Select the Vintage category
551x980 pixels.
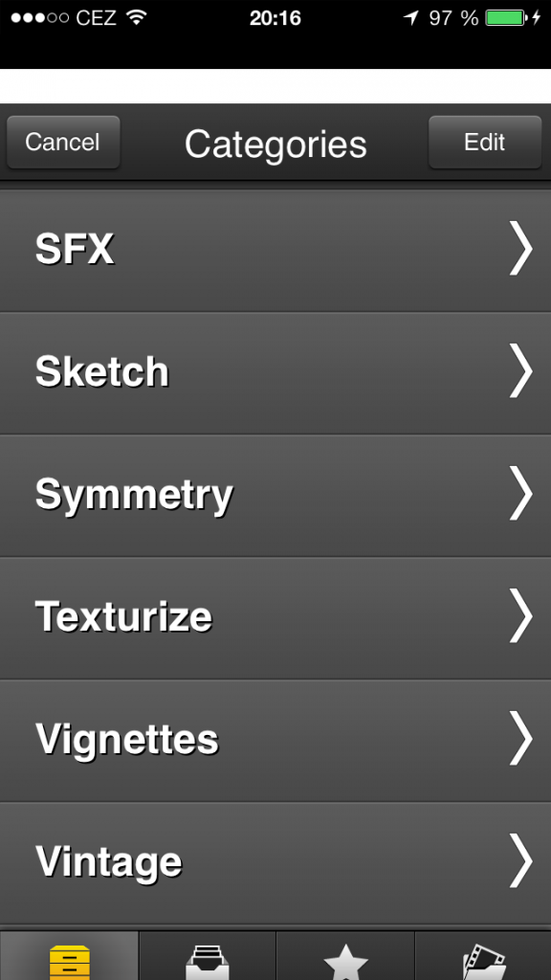[x=275, y=861]
